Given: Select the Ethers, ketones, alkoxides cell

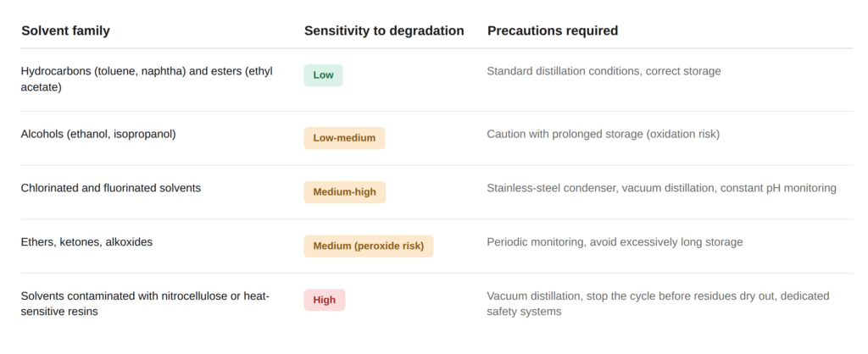Looking at the screenshot, I should point(87,241).
